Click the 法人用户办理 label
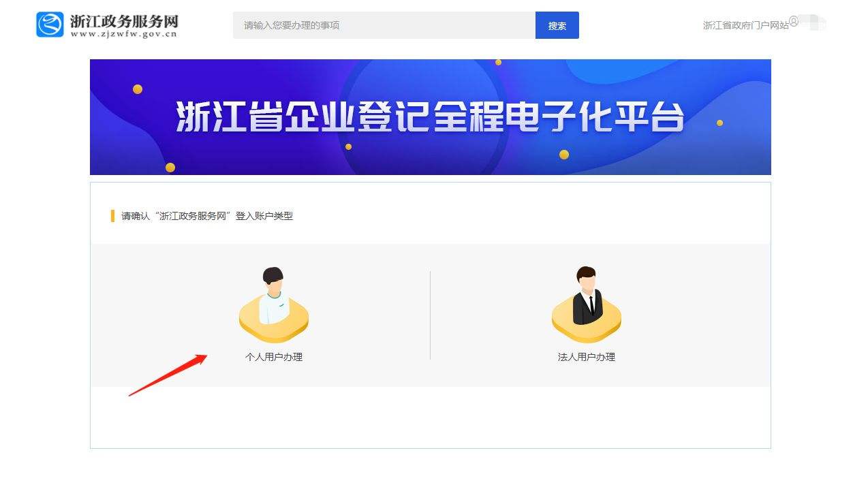Viewport: 868px width, 487px height. pos(587,357)
